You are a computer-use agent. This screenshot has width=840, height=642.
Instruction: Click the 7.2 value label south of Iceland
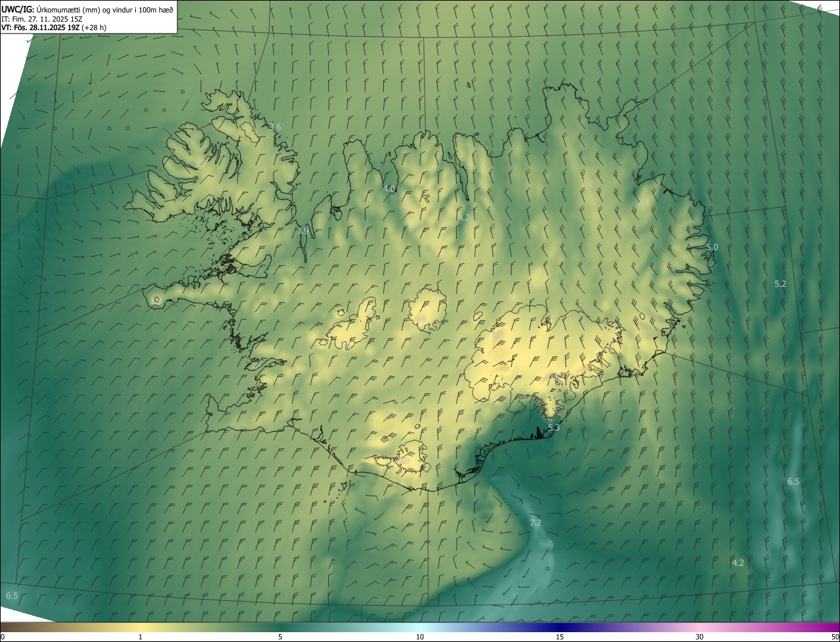click(x=535, y=523)
